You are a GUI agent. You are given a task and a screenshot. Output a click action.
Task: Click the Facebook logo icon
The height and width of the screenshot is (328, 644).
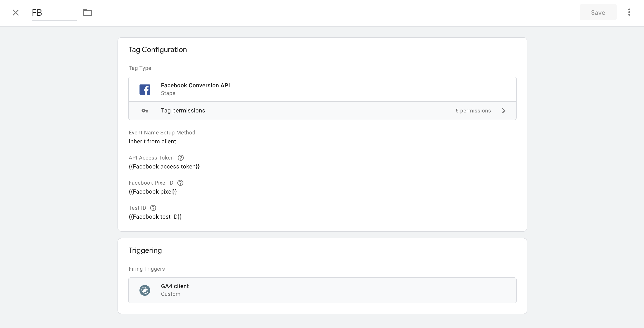pyautogui.click(x=145, y=89)
